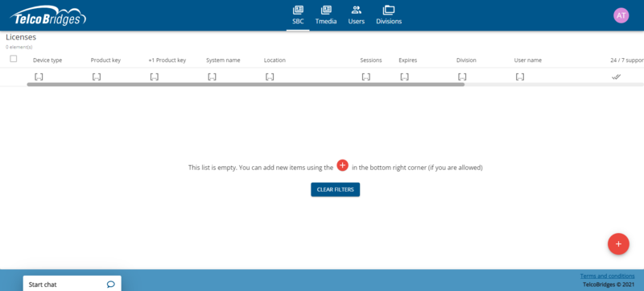Screen dimensions: 644x291
Task: Open the Sessions filter field
Action: (x=366, y=77)
